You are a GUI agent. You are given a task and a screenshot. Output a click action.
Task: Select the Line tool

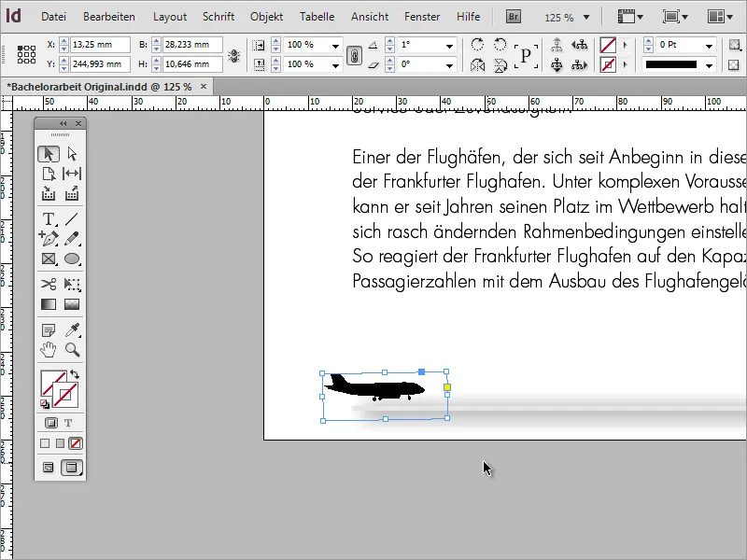(72, 219)
